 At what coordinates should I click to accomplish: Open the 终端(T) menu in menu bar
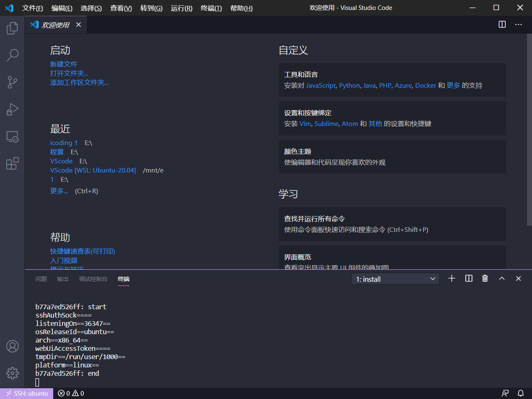point(211,8)
